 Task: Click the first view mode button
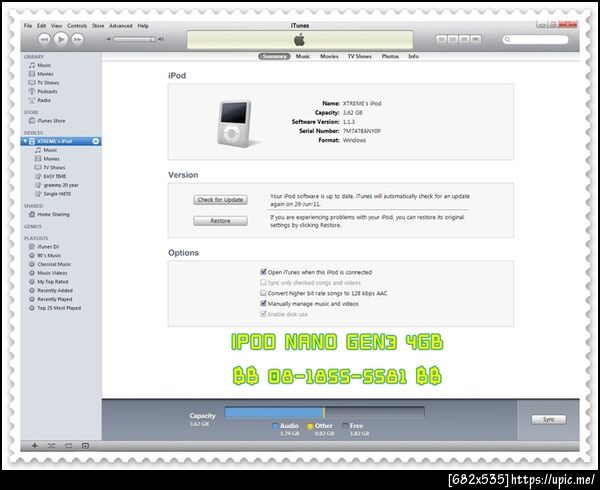pos(441,39)
